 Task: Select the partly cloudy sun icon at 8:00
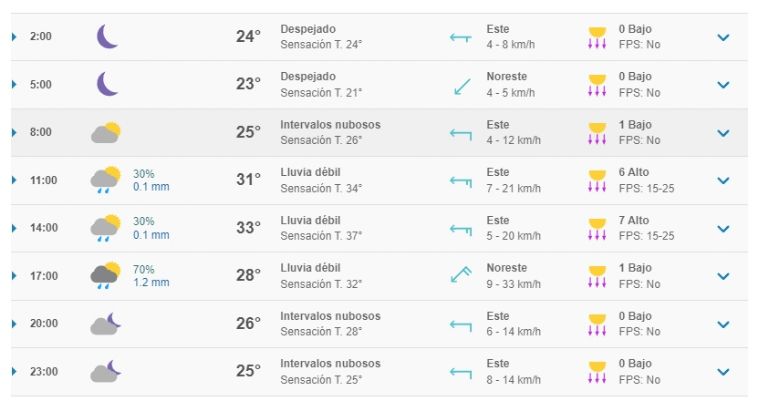coord(106,132)
